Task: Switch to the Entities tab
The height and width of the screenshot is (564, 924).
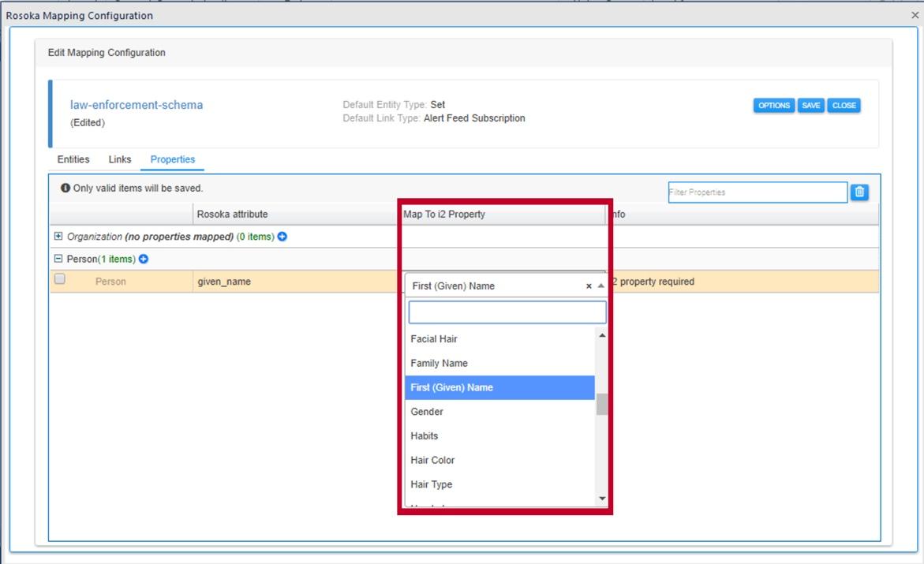Action: click(73, 159)
